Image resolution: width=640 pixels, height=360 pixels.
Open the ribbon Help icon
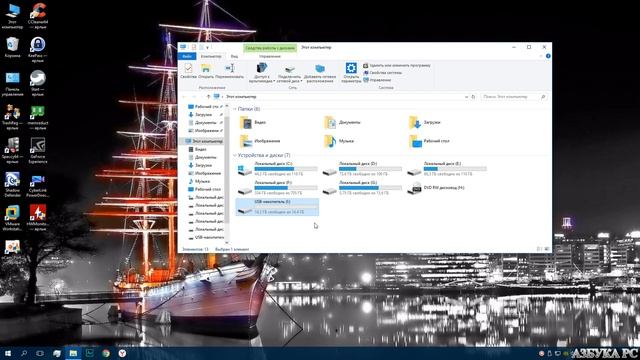(x=548, y=56)
